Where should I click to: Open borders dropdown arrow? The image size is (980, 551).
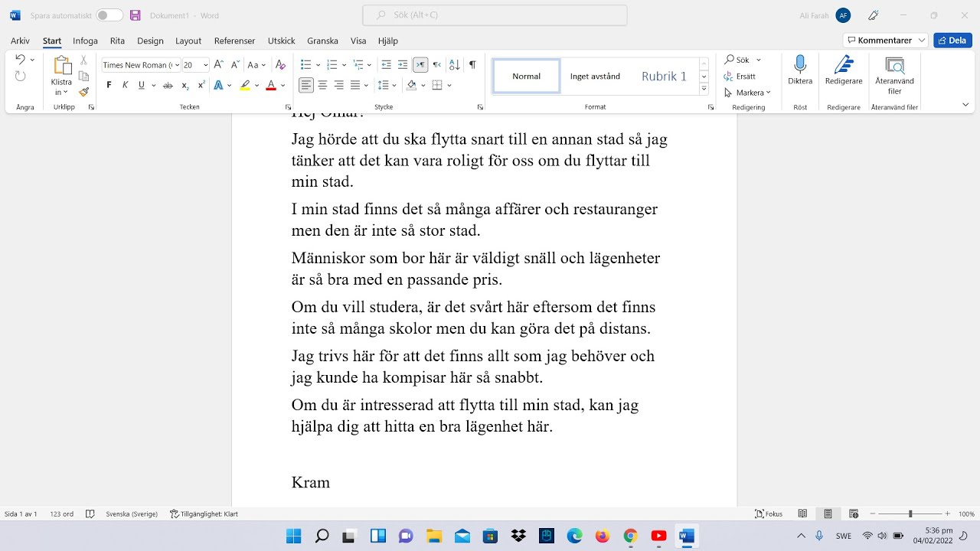[x=449, y=85]
